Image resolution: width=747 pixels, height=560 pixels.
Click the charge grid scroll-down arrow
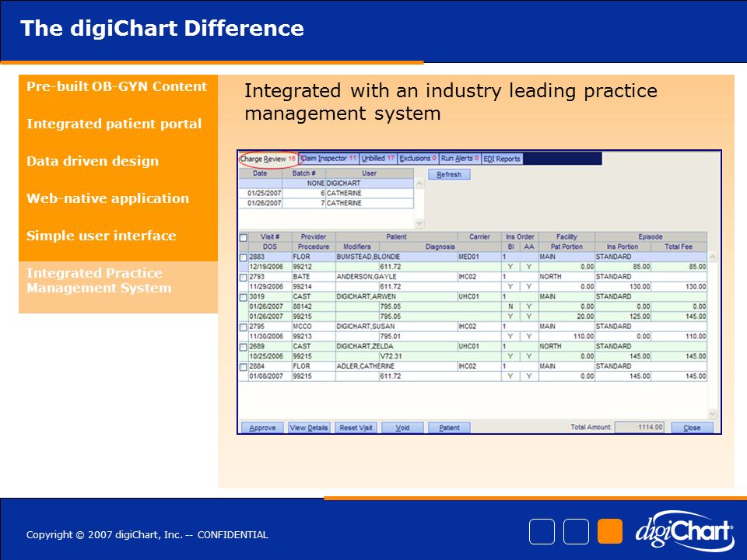713,413
